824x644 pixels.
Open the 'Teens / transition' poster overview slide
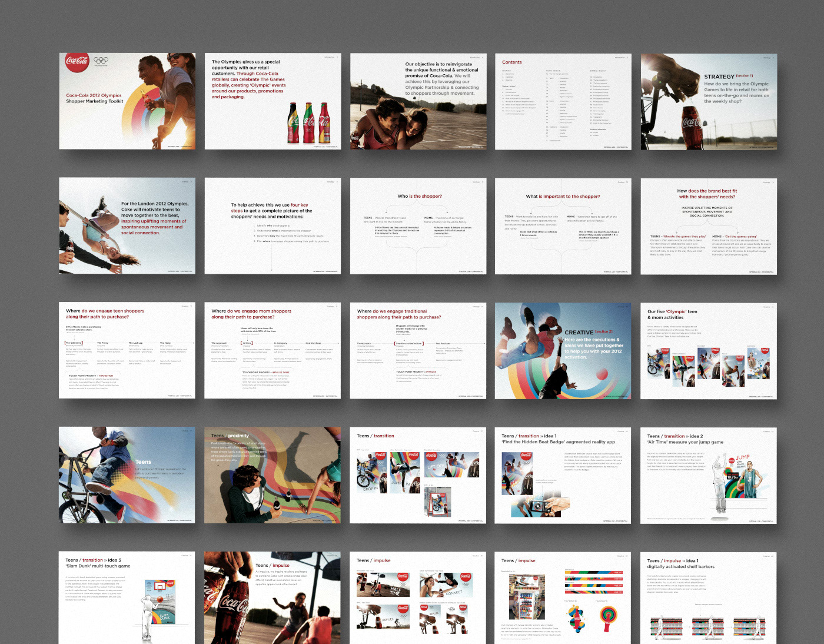point(418,475)
